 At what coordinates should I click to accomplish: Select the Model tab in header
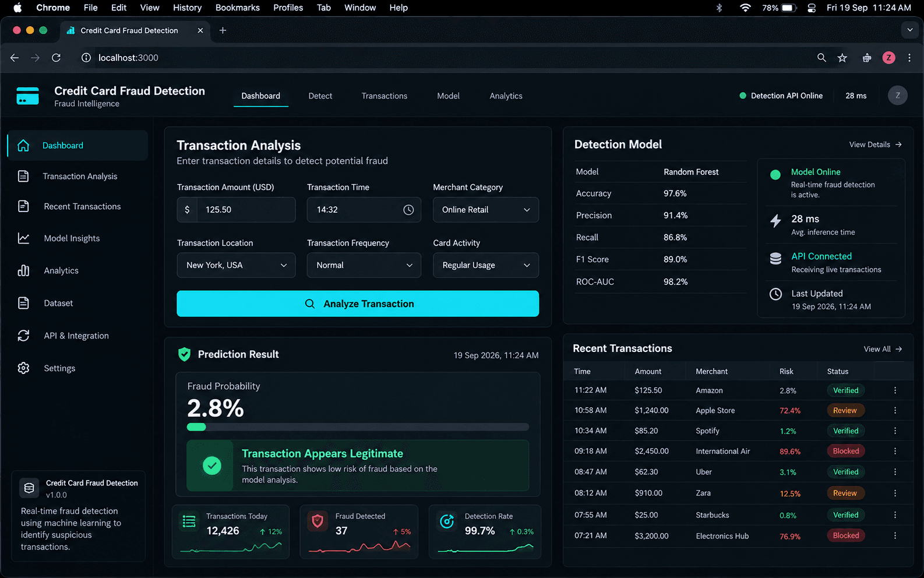(449, 96)
